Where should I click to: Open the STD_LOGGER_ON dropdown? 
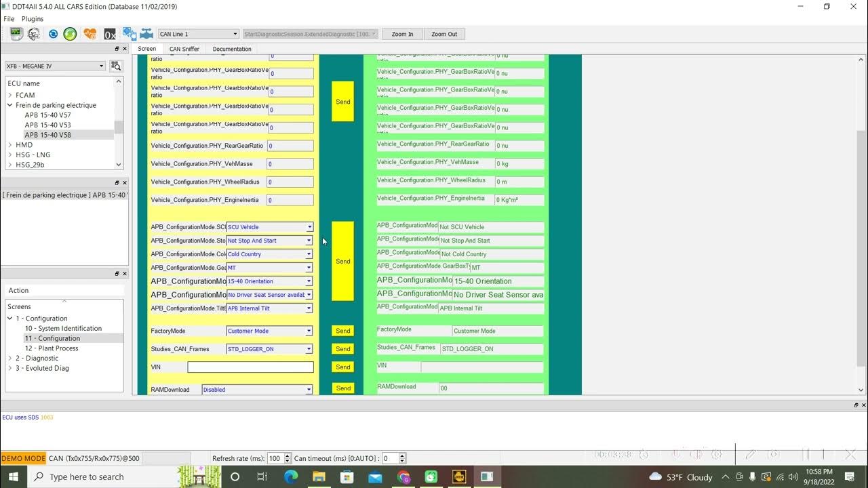pos(269,349)
